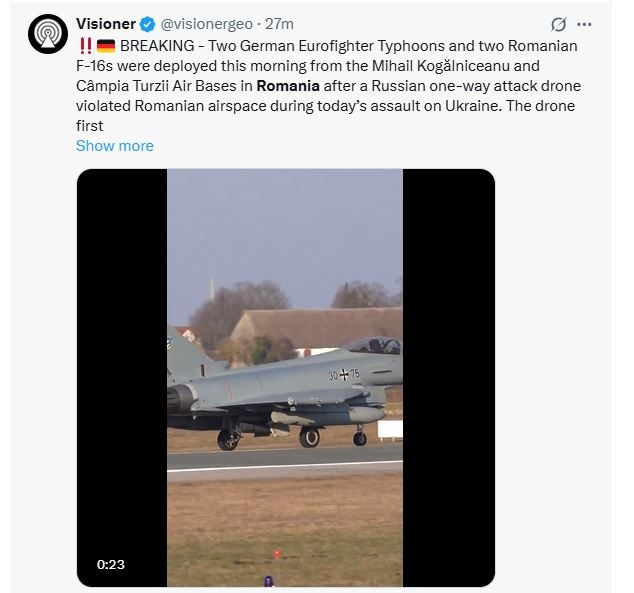This screenshot has height=593, width=634.
Task: Click the red double exclamation emoji
Action: [84, 46]
